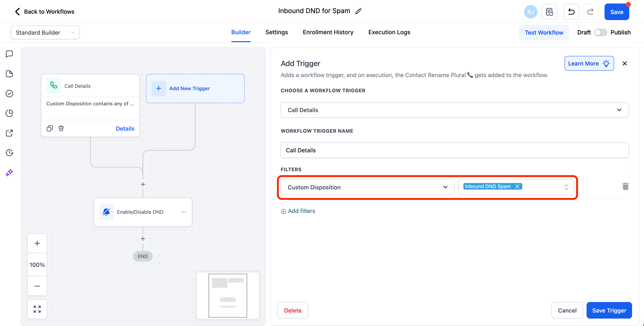
Task: Click the undo icon in top bar
Action: coord(571,11)
